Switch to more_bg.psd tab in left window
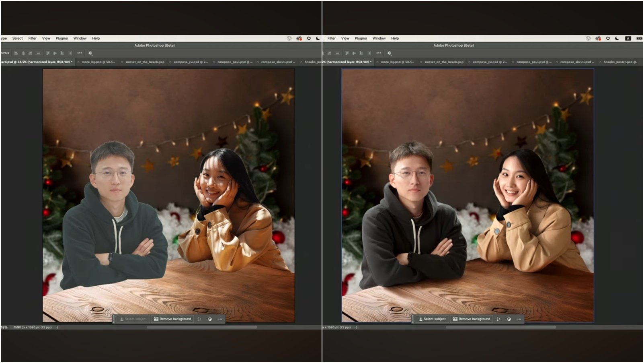 [98, 62]
